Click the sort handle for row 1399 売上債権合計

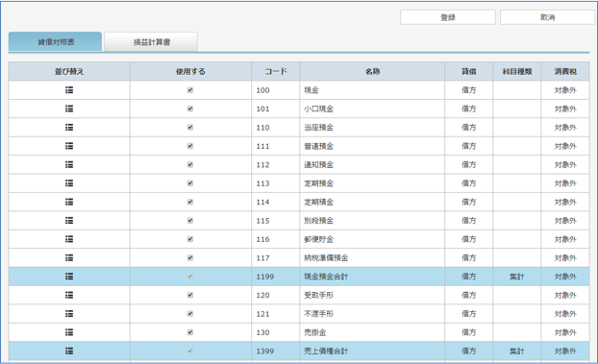pyautogui.click(x=69, y=352)
